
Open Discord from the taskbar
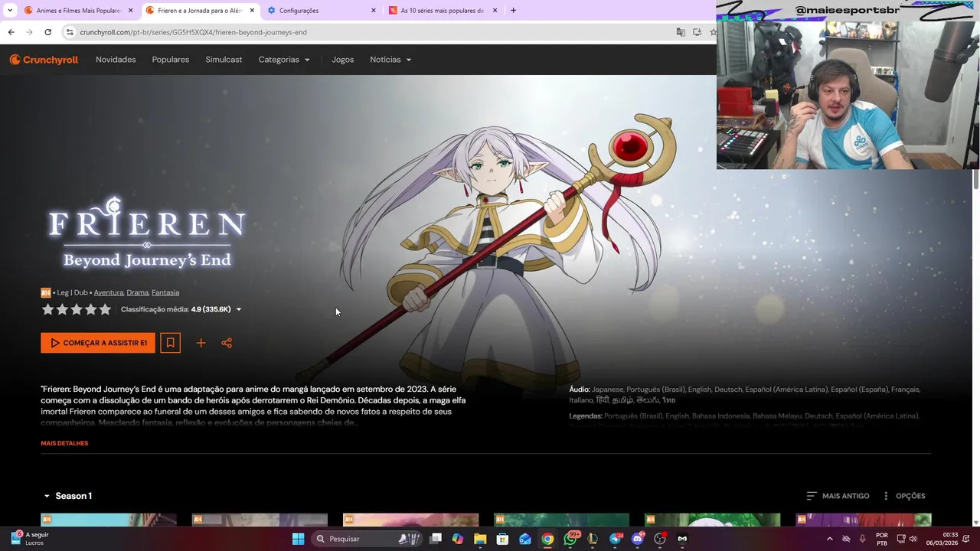638,539
